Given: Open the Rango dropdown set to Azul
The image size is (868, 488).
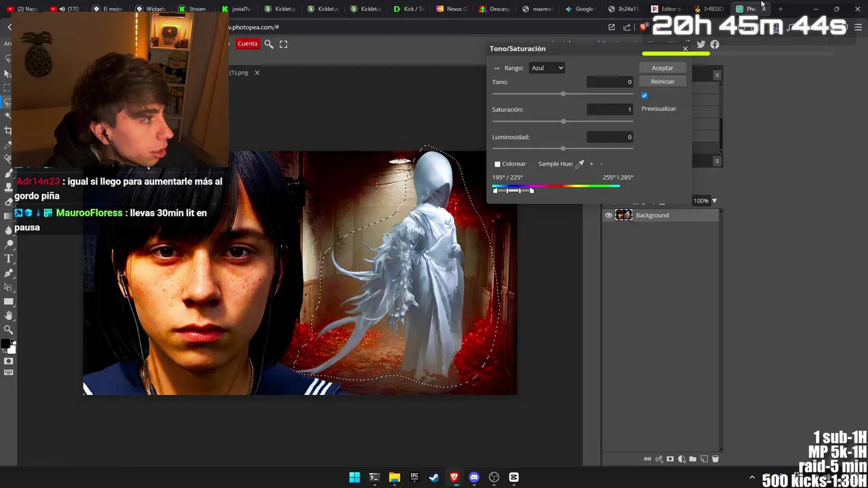Looking at the screenshot, I should point(547,68).
